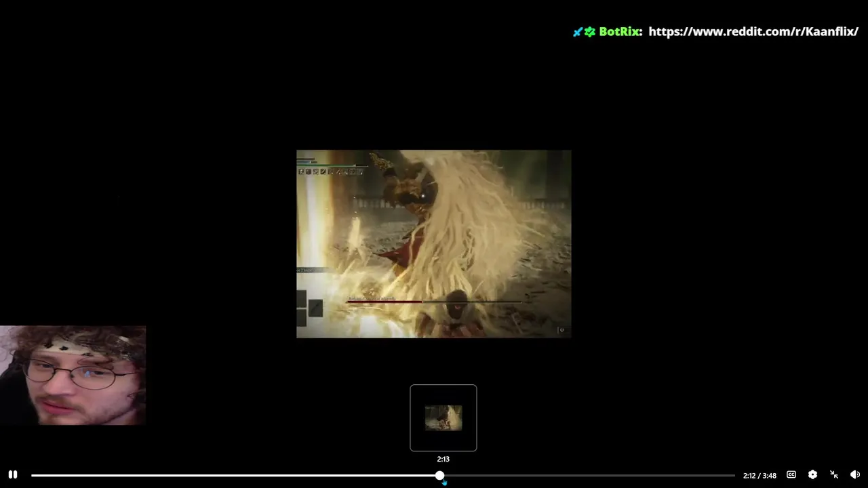
Task: Click the 2:13 seek preview thumbnail
Action: (x=443, y=418)
